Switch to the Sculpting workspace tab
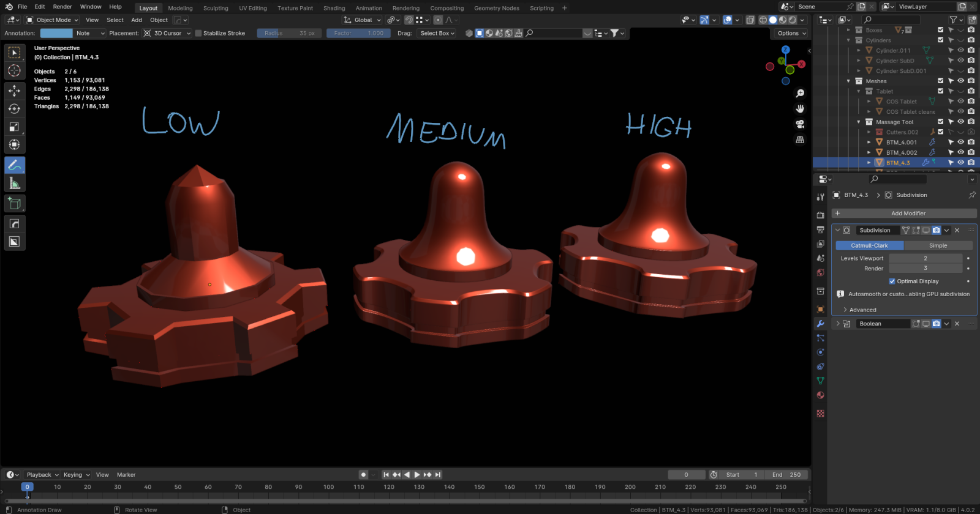 [x=216, y=8]
